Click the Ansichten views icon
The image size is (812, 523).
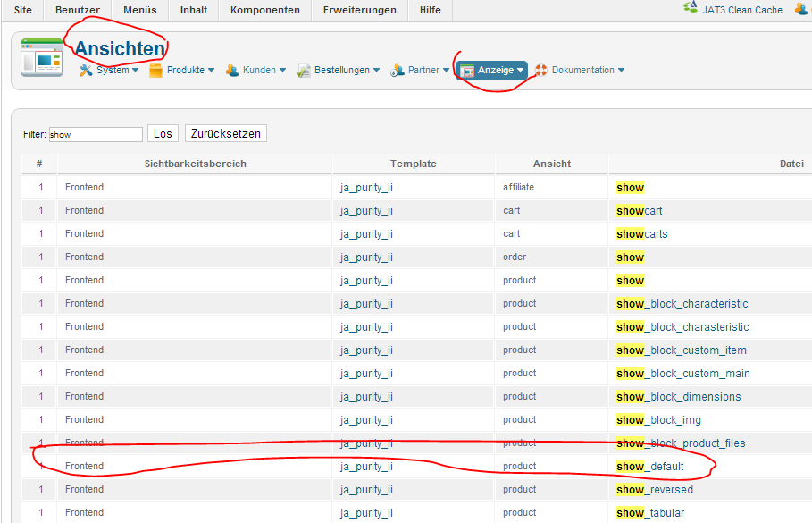point(42,58)
